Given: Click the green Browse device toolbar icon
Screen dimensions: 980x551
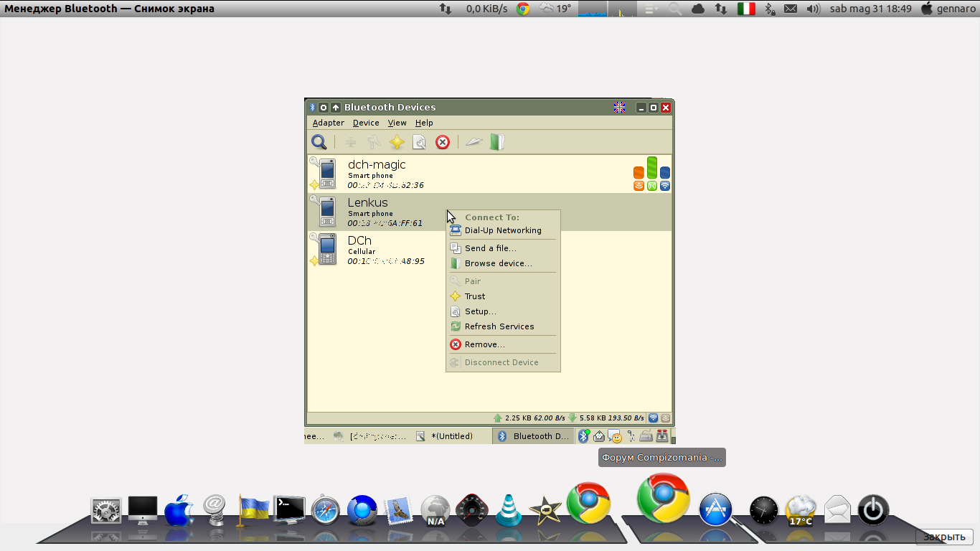Looking at the screenshot, I should coord(497,142).
